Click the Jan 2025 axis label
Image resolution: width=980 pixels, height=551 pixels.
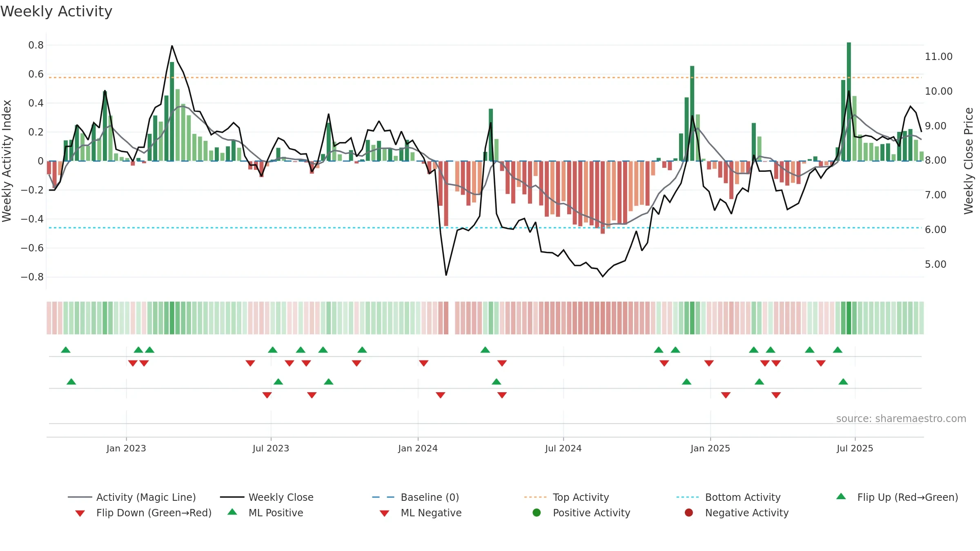pos(710,448)
